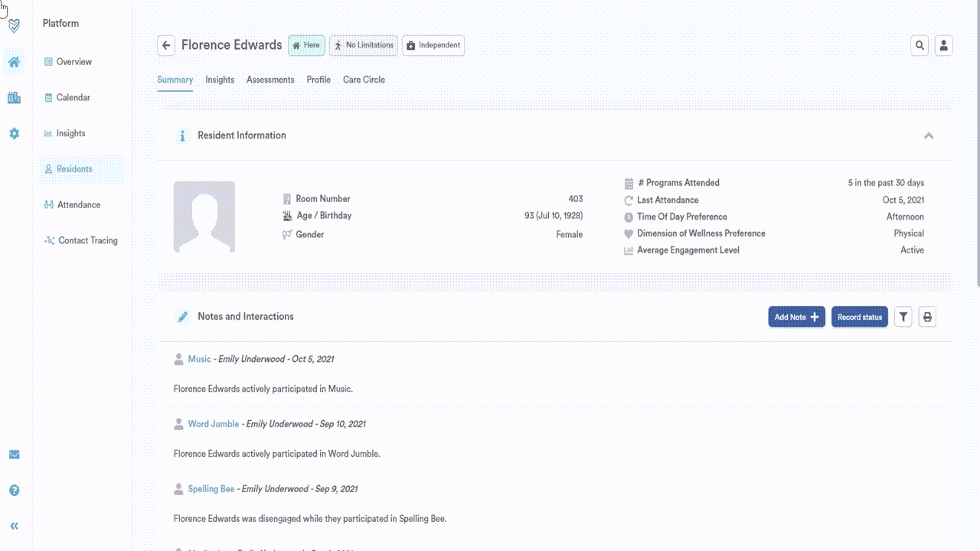Click the page vertical scrollbar thumb

tap(977, 144)
